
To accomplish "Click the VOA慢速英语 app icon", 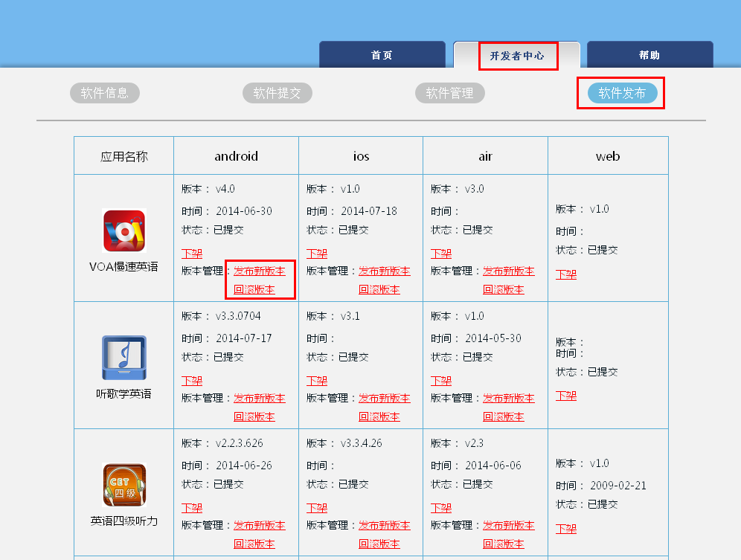I will coord(124,231).
